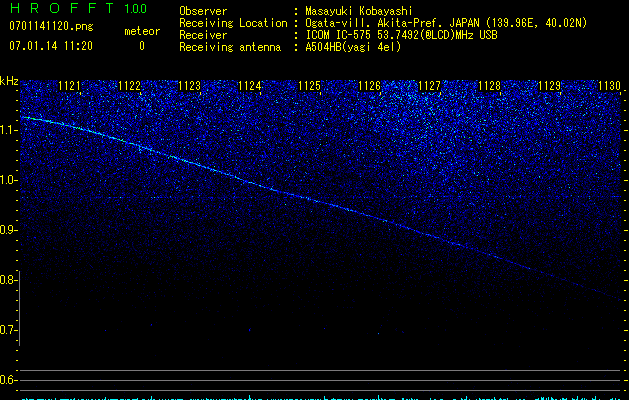The width and height of the screenshot is (629, 400).
Task: Select antenna text A504HB(yagi 4el)
Action: (x=353, y=47)
